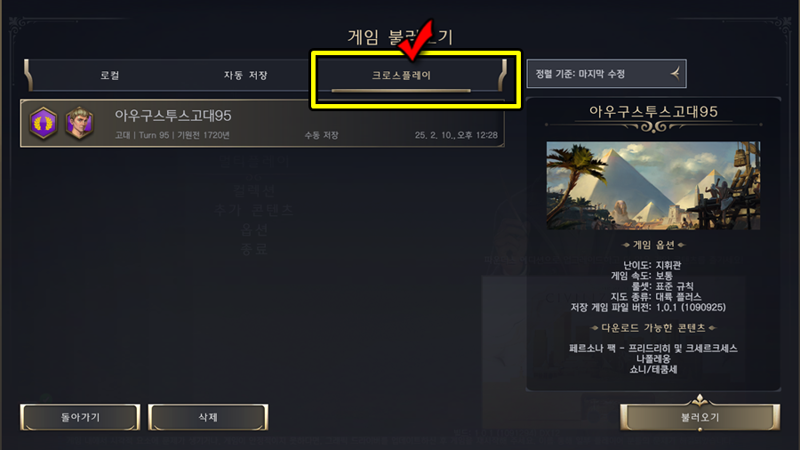
Task: Click the 삭제 button
Action: pos(208,417)
